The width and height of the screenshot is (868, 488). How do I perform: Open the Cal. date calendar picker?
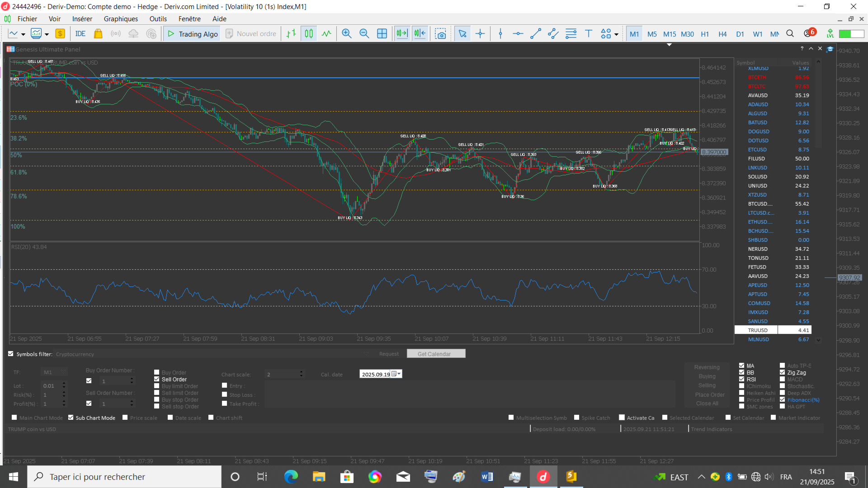pyautogui.click(x=396, y=374)
